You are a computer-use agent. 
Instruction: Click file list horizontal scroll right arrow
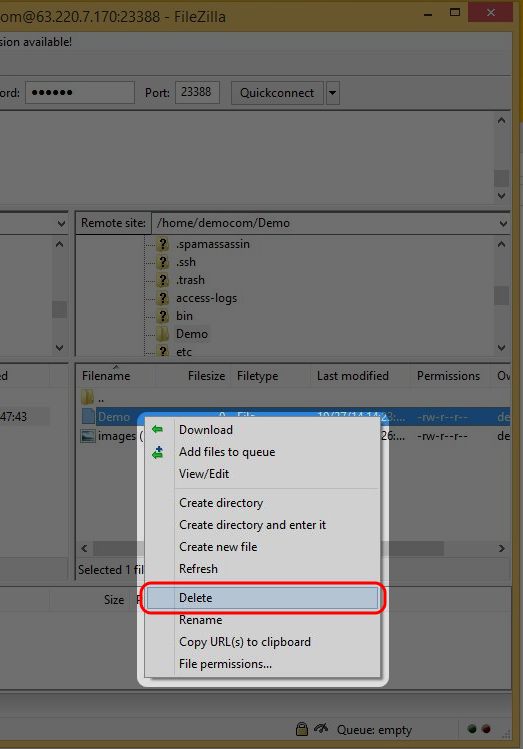click(502, 548)
